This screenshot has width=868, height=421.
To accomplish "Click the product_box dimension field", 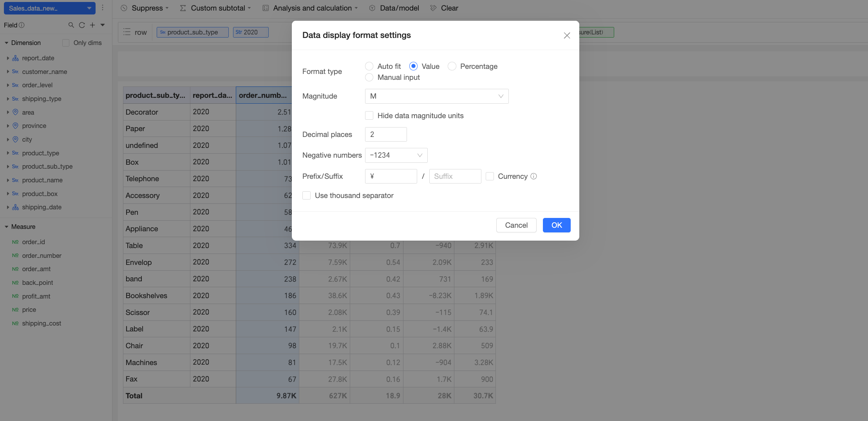I will pos(40,194).
